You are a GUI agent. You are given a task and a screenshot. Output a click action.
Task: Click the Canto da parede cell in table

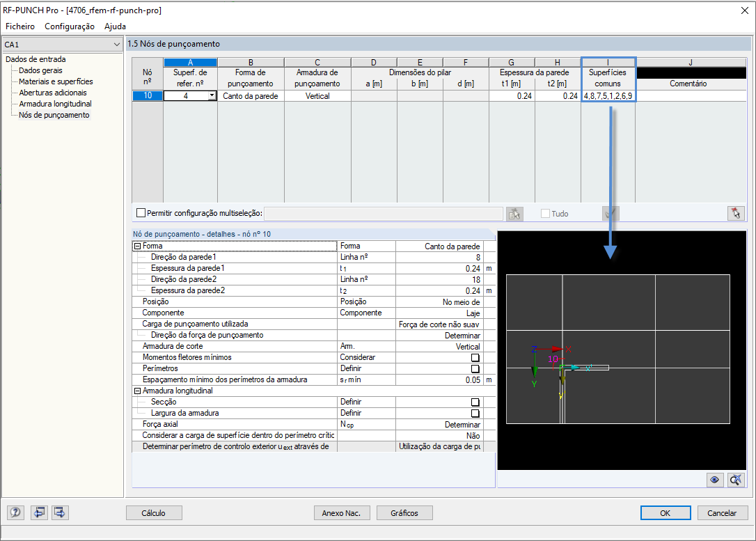click(x=251, y=96)
